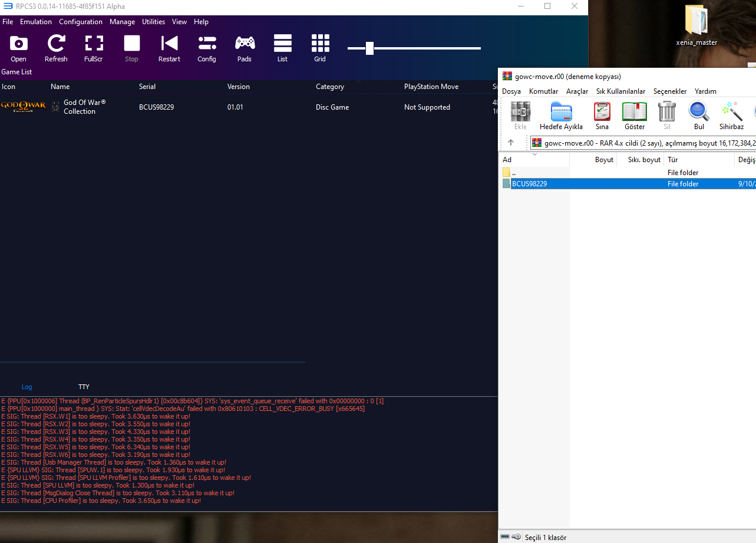Open the Config settings icon
This screenshot has width=756, height=543.
tap(207, 44)
